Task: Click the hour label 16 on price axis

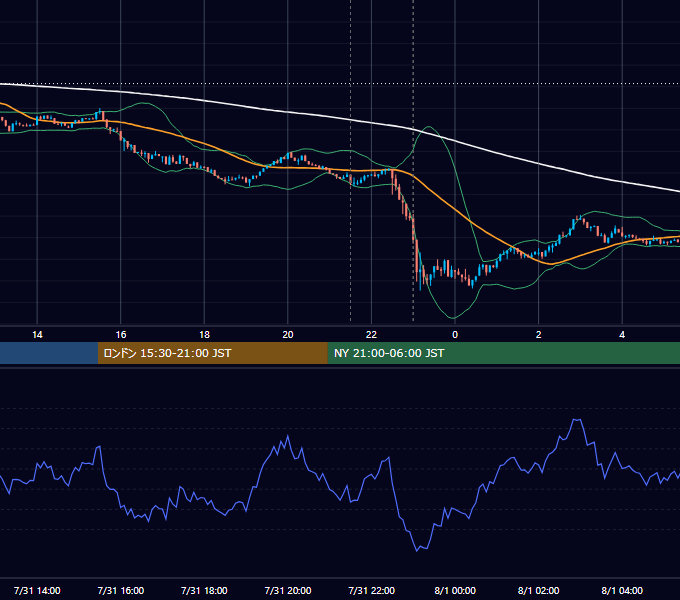Action: (x=121, y=335)
